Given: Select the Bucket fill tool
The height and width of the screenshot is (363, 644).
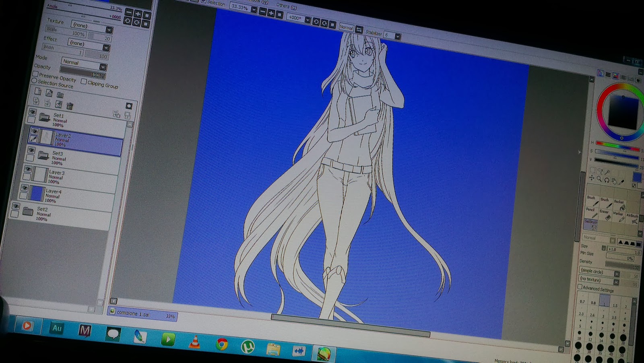Looking at the screenshot, I should [x=620, y=205].
